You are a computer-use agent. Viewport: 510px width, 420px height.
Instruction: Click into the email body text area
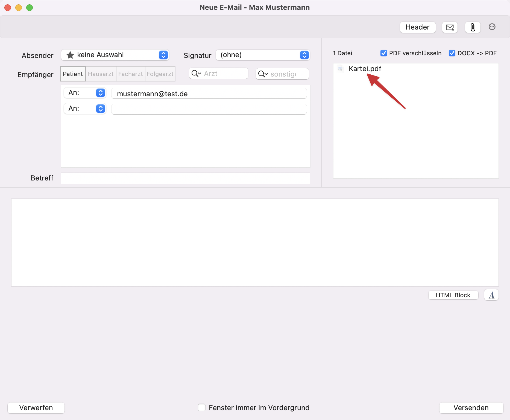point(255,243)
